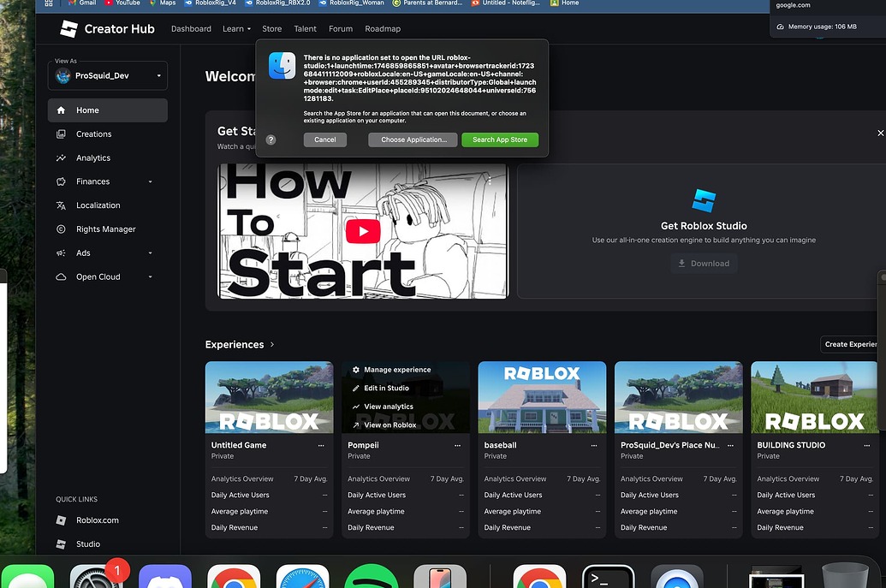Screen dimensions: 886x588
Task: Open the Untitled Game ellipsis menu
Action: tap(321, 445)
